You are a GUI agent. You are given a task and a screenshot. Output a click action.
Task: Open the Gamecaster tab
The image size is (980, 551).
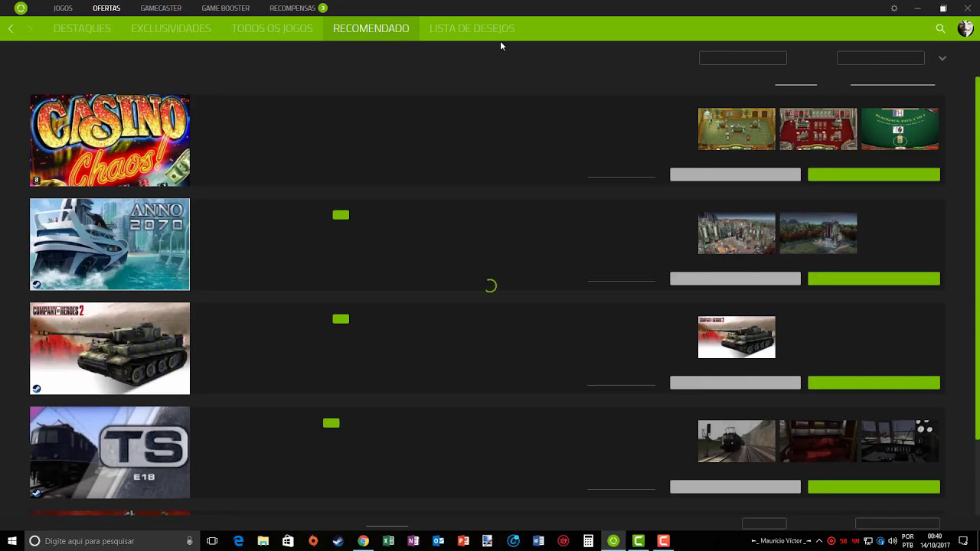pyautogui.click(x=161, y=8)
